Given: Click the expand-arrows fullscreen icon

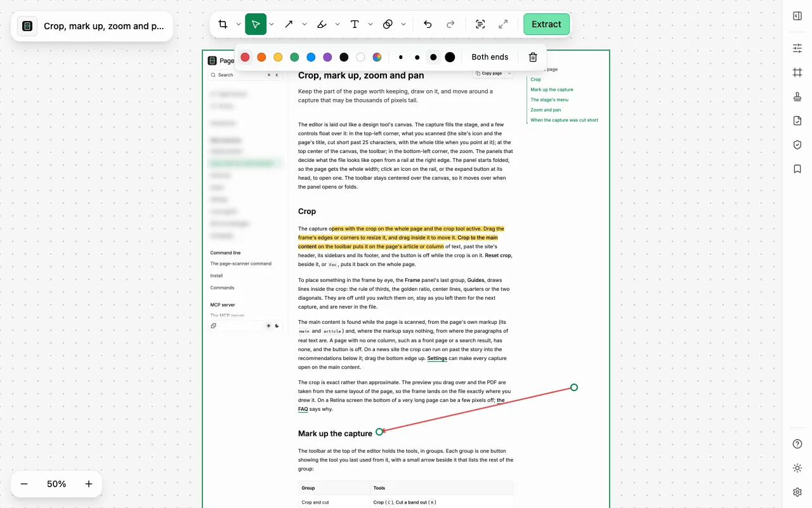Looking at the screenshot, I should pyautogui.click(x=503, y=24).
